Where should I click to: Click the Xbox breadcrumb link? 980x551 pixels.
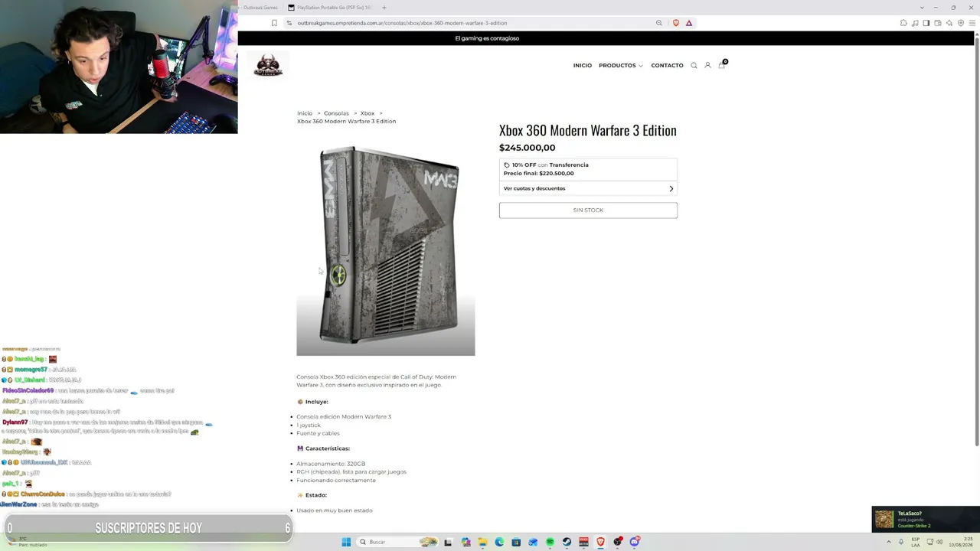(367, 113)
